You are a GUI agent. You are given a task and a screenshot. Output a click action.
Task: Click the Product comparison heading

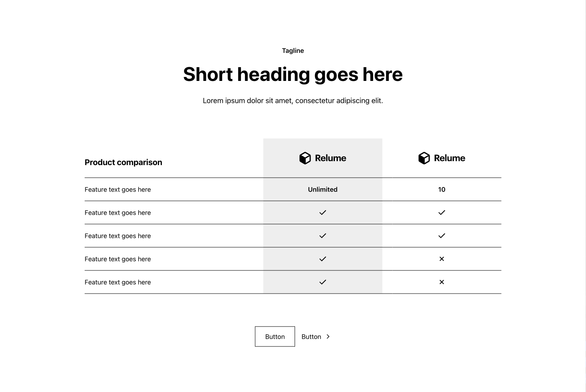[123, 162]
